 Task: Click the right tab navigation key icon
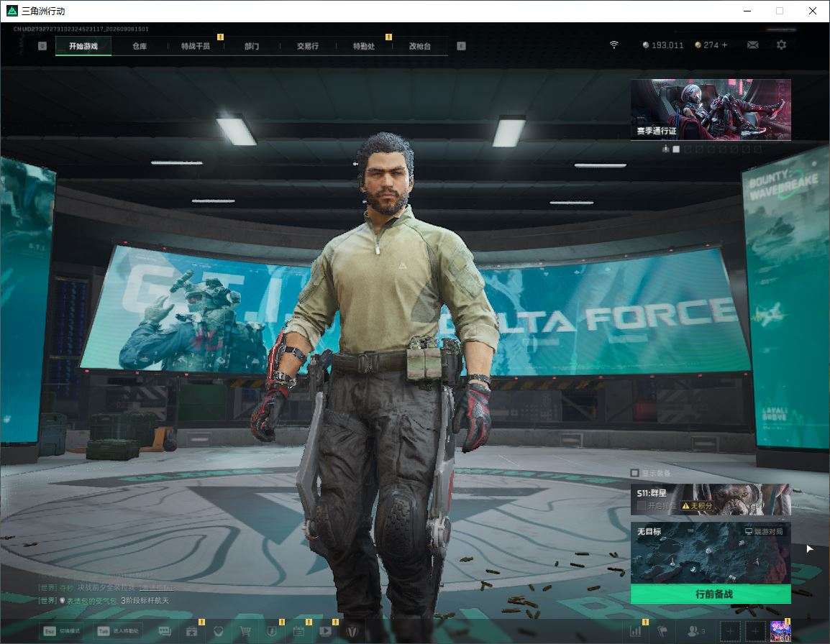[461, 46]
